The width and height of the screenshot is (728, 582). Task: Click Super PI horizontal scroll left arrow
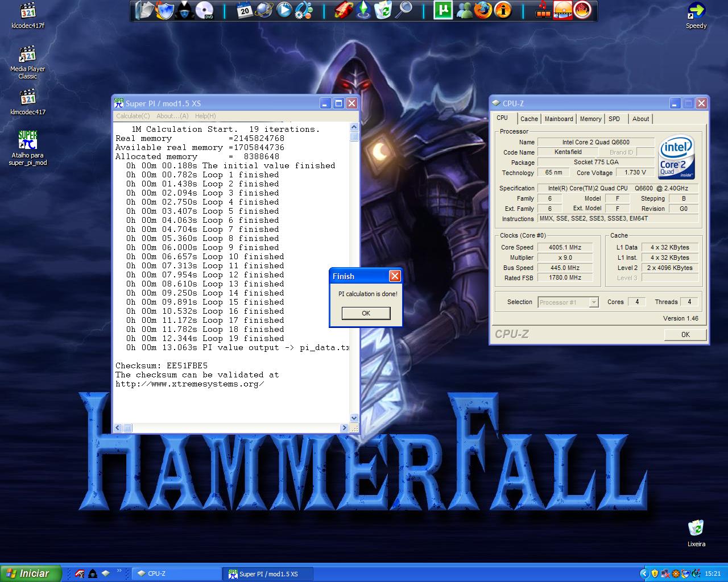pos(118,428)
